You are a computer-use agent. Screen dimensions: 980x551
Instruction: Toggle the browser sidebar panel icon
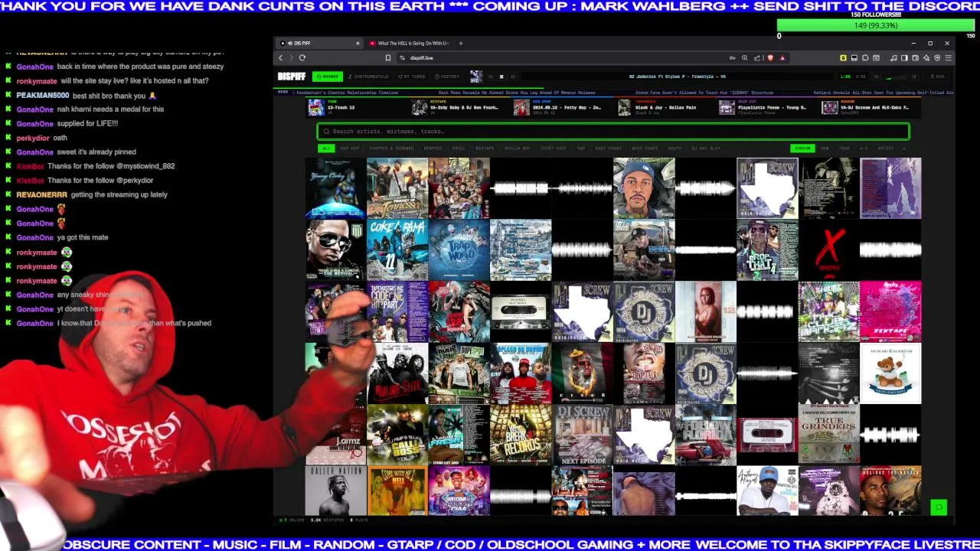pos(904,58)
